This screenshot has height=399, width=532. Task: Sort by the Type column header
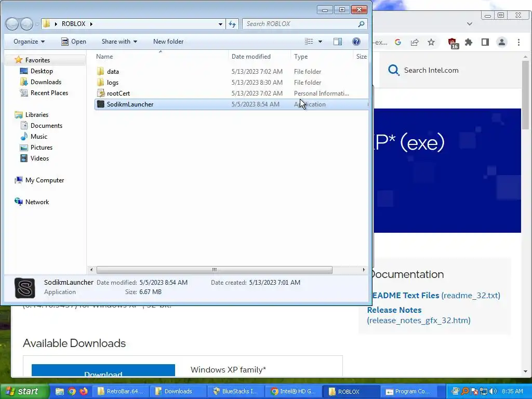[301, 57]
